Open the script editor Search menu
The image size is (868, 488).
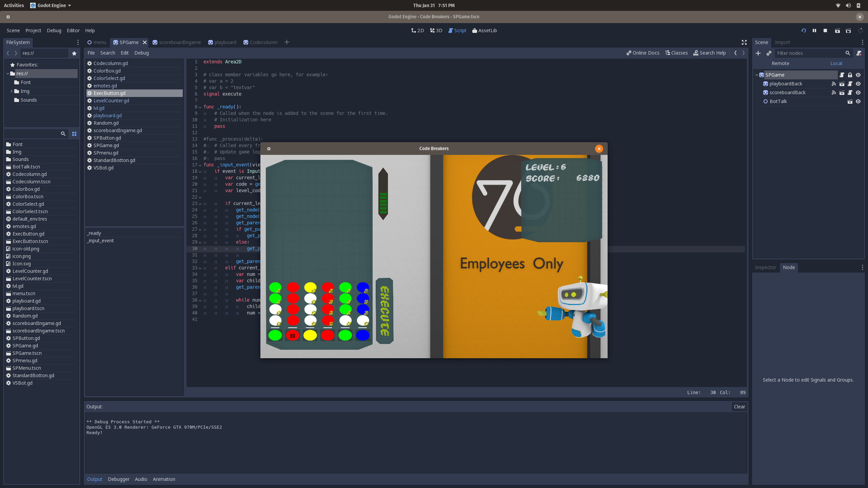coord(107,53)
